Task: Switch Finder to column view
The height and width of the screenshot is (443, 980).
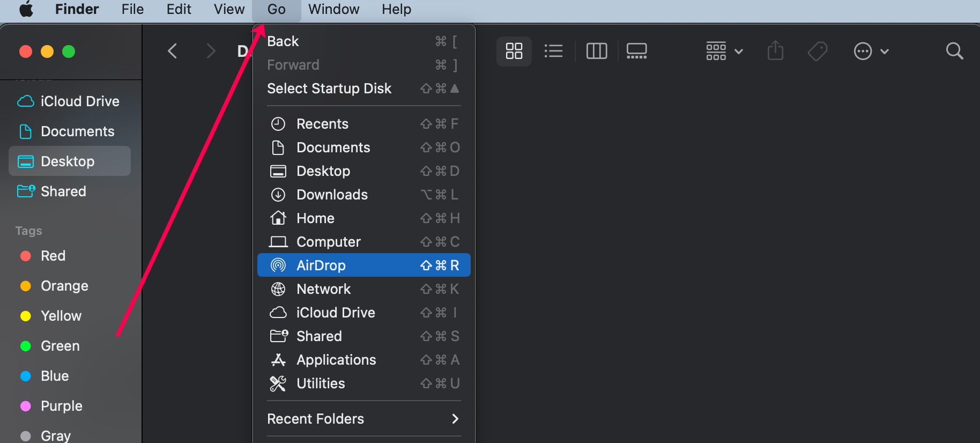Action: click(x=596, y=51)
